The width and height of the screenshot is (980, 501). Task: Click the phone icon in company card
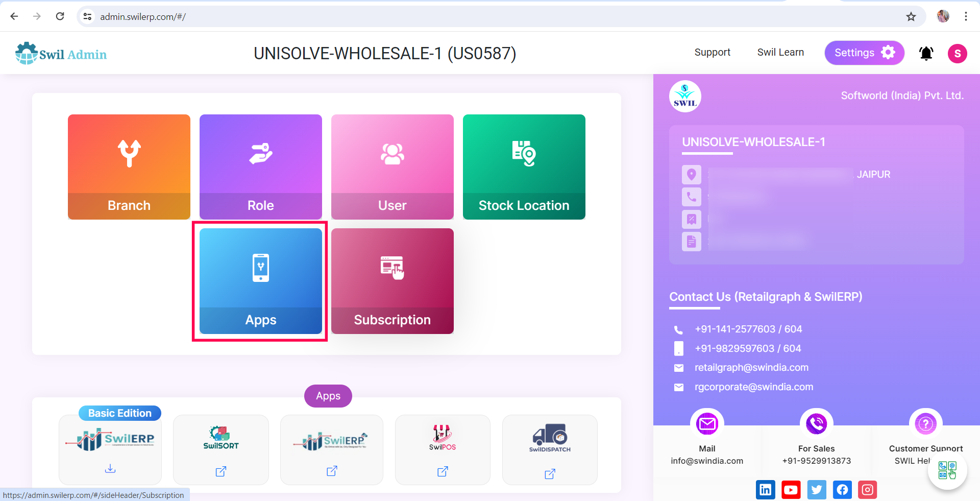pos(692,197)
